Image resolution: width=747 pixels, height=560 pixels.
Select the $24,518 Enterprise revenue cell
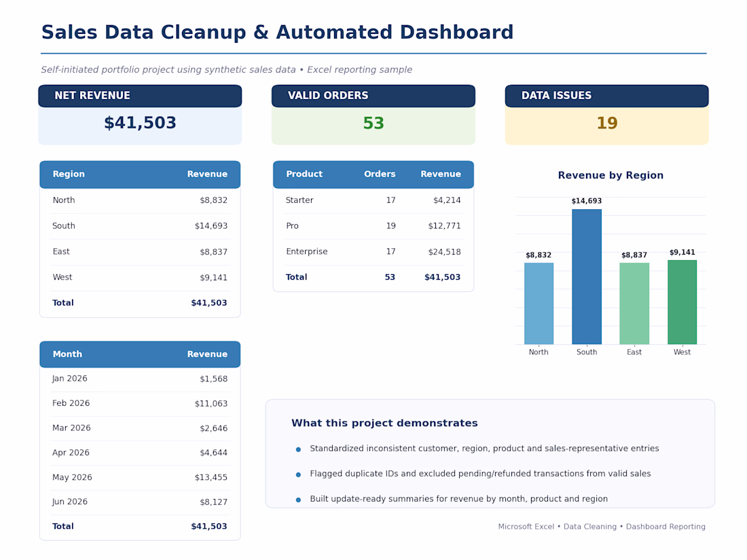pos(445,251)
